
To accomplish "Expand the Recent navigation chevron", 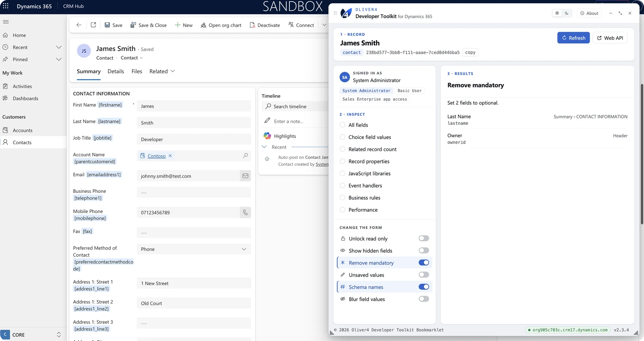I will pos(59,47).
